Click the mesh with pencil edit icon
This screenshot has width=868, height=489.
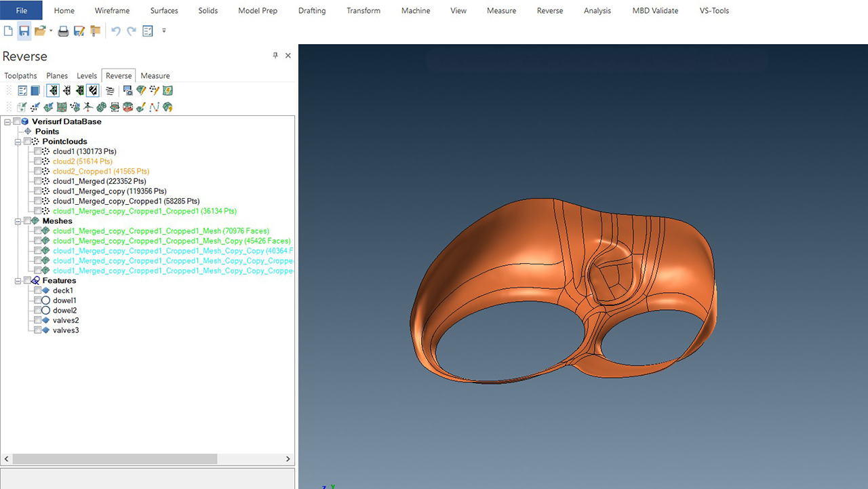pyautogui.click(x=141, y=90)
